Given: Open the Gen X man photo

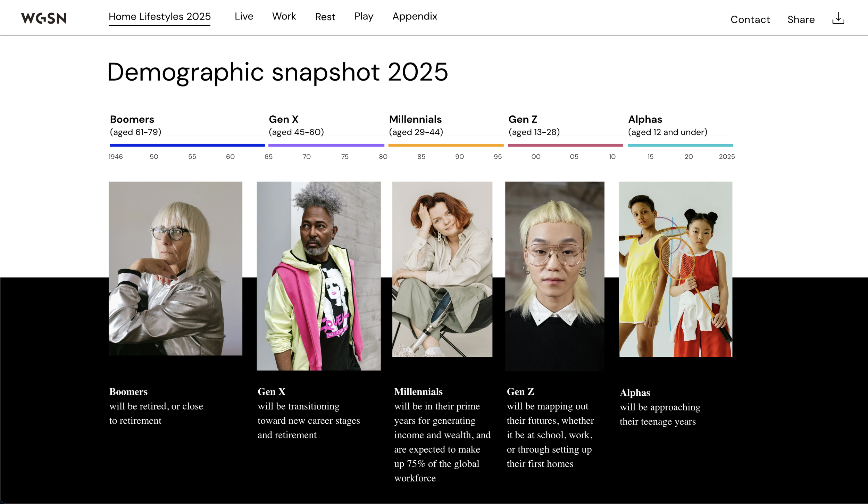Looking at the screenshot, I should [318, 276].
